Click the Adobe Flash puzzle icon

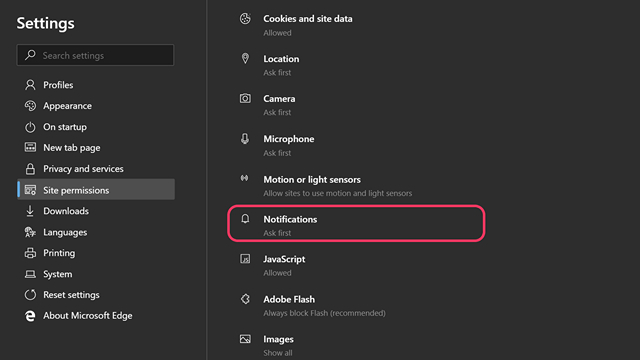[x=245, y=299]
